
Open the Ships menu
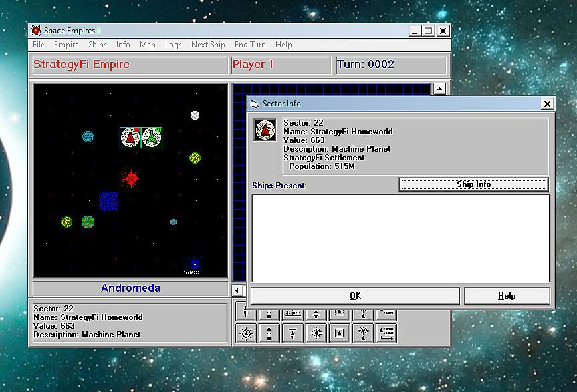point(98,45)
